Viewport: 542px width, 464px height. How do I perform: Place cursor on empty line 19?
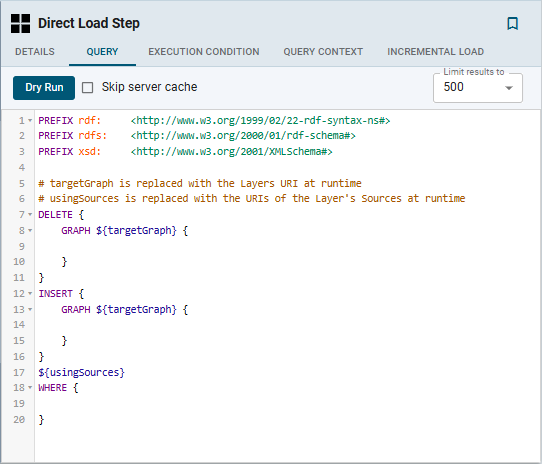coord(287,403)
